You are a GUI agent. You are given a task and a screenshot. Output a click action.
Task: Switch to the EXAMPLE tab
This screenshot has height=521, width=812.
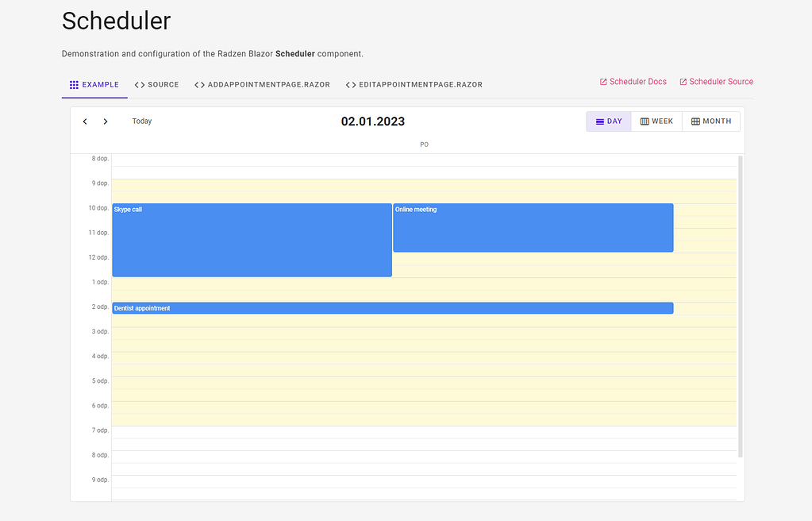click(x=94, y=84)
